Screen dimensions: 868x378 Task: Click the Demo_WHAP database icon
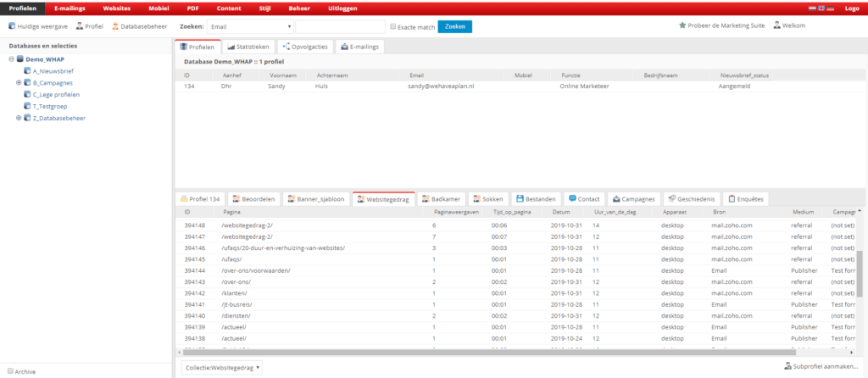point(19,59)
